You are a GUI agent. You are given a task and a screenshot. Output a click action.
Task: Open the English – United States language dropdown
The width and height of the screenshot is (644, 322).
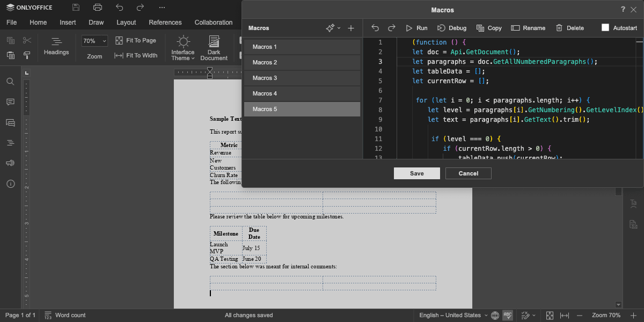453,315
